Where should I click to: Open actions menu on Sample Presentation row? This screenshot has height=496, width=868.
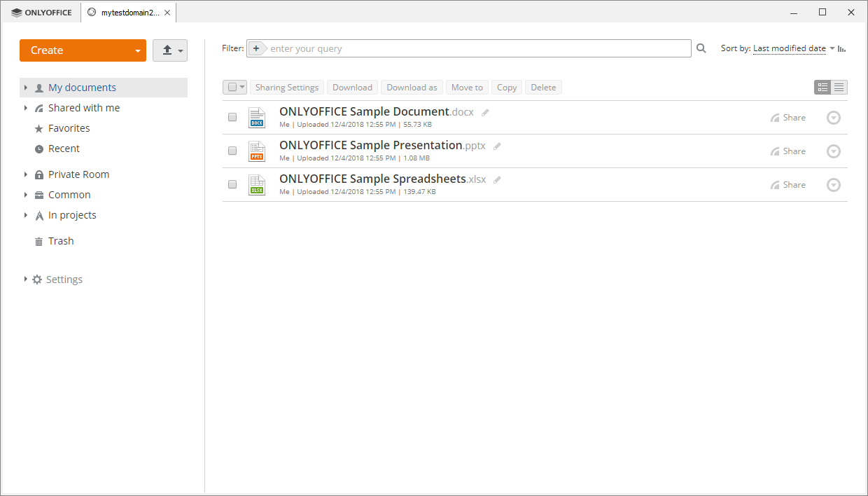click(833, 151)
